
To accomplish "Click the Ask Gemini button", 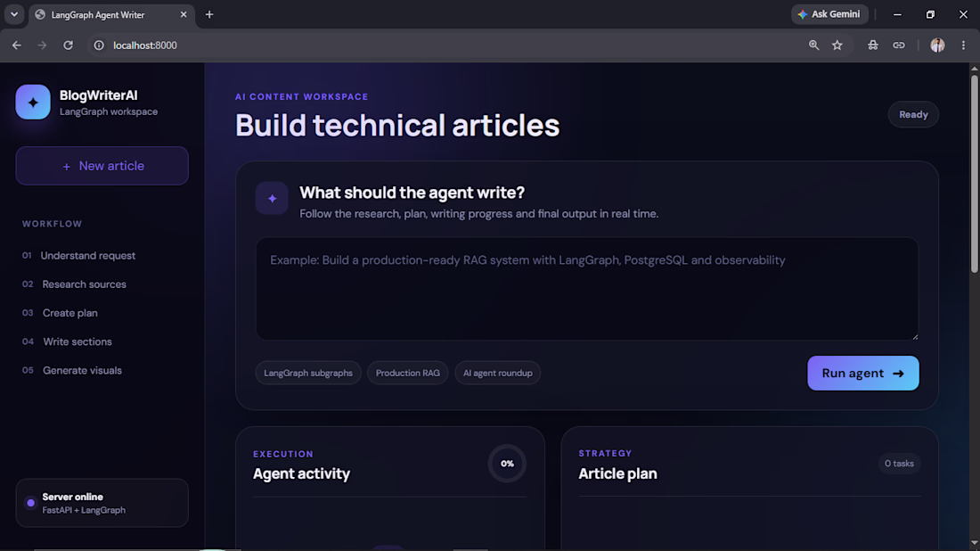I will (x=830, y=14).
